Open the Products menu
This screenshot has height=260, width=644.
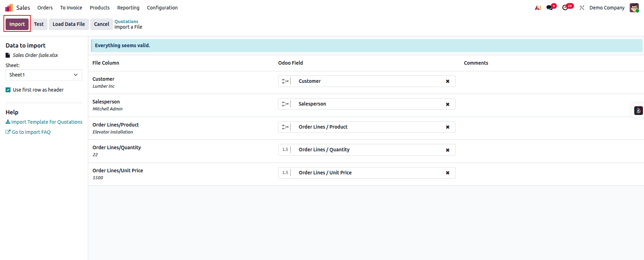pos(100,8)
